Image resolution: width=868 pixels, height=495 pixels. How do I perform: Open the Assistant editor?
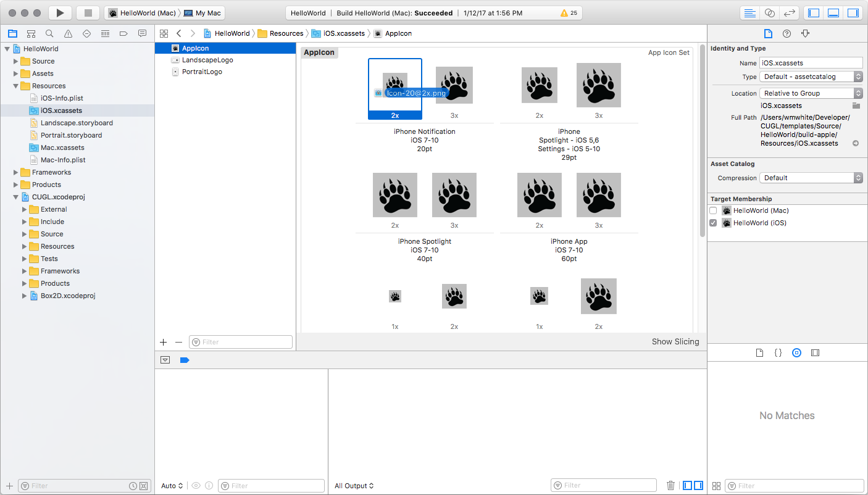click(769, 13)
